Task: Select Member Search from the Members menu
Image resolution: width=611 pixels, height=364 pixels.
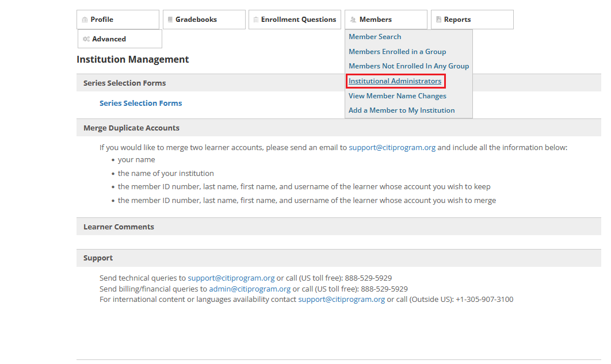Action: (375, 37)
